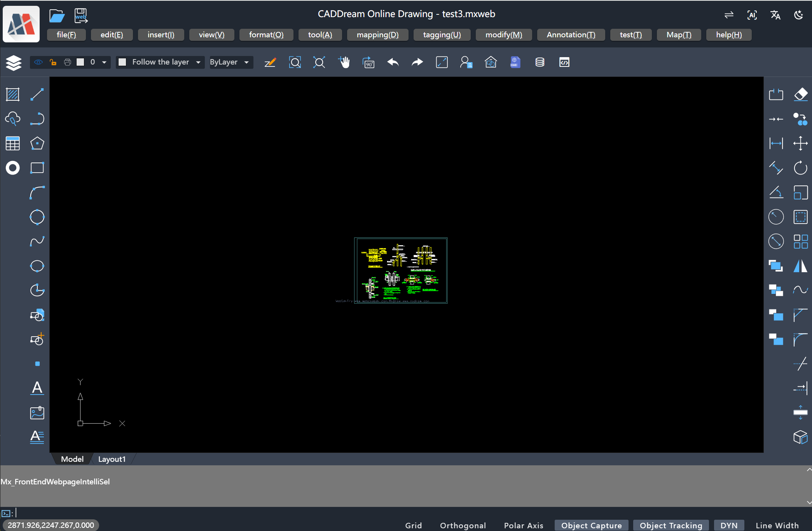812x531 pixels.
Task: Switch to the Layout1 tab
Action: tap(112, 459)
